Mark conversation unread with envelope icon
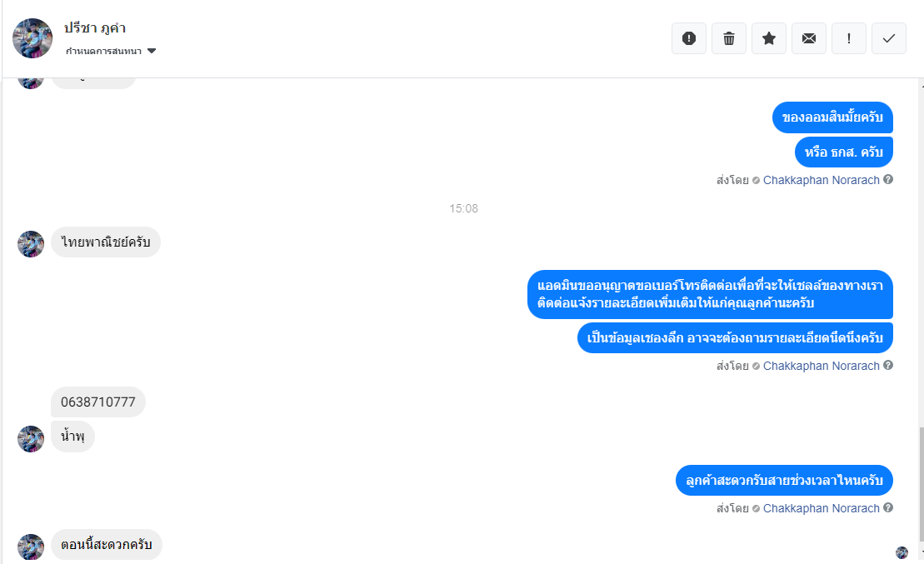This screenshot has width=924, height=564. click(x=809, y=38)
